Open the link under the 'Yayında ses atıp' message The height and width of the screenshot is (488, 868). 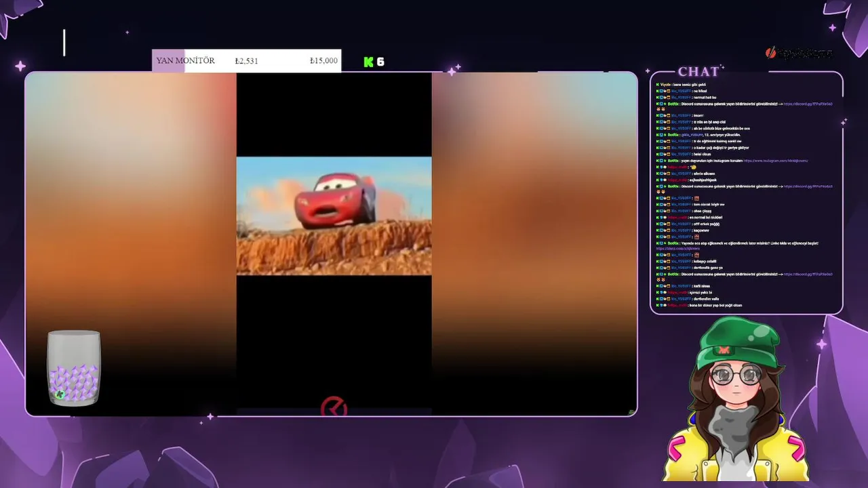677,249
